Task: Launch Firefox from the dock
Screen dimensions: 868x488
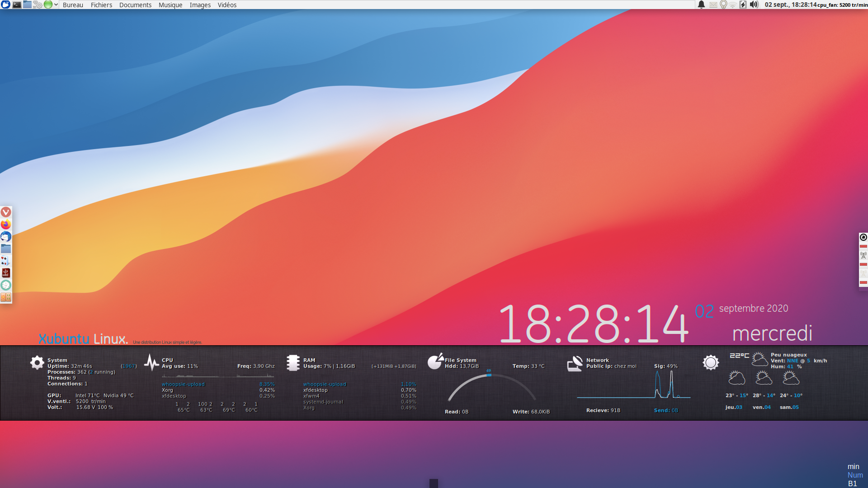Action: (6, 224)
